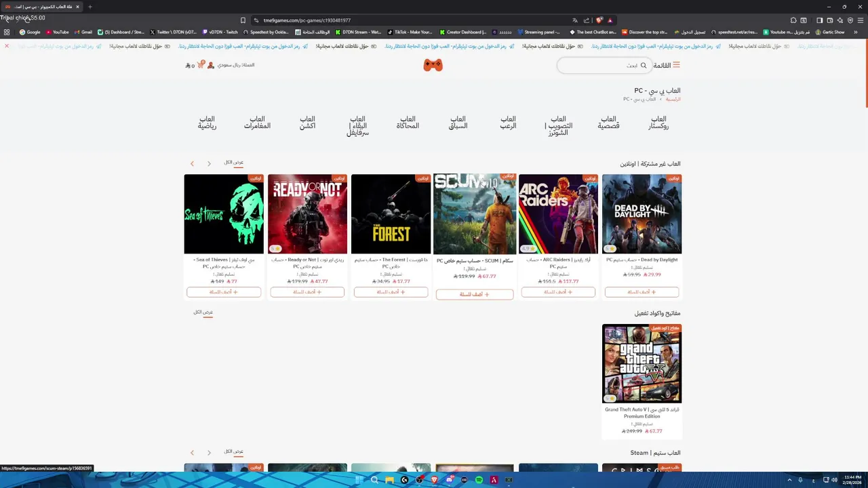This screenshot has width=868, height=488.
Task: Click عرض الكل for the Steam games section
Action: click(x=234, y=451)
